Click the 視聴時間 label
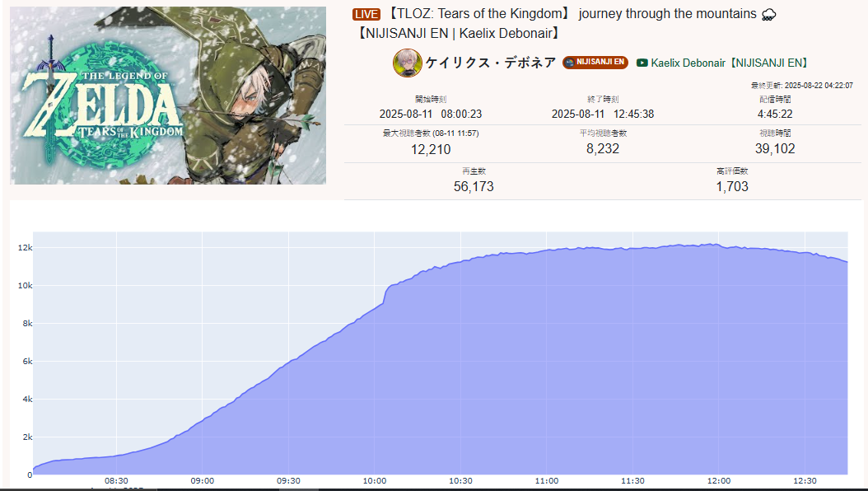 [x=775, y=133]
